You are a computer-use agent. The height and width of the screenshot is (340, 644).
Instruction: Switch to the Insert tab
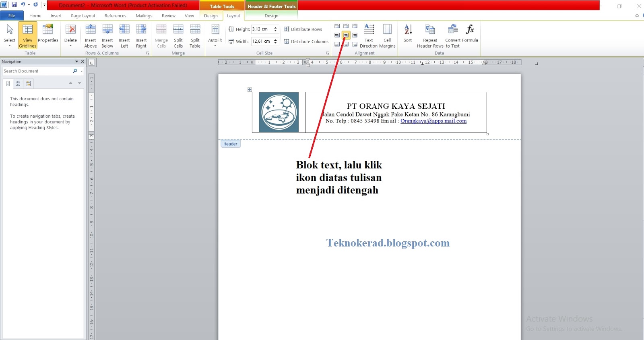[56, 16]
